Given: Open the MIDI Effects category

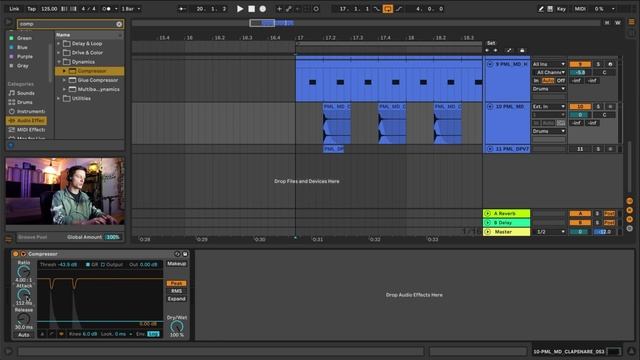Looking at the screenshot, I should (x=27, y=130).
